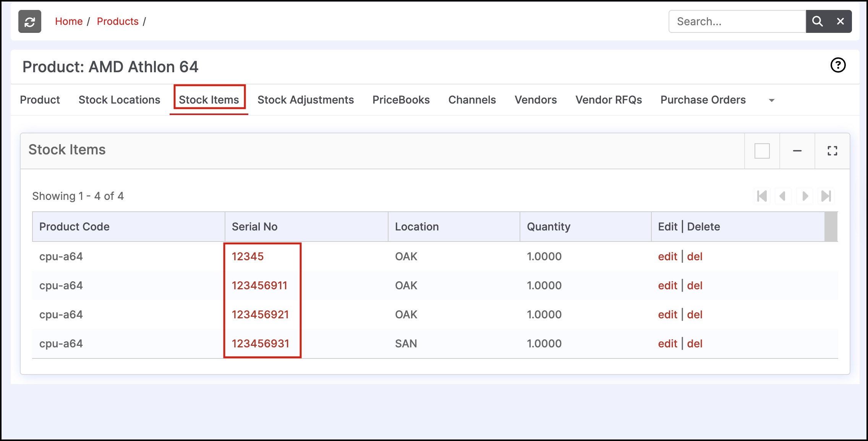Toggle the Stock Items panel checkbox

coord(762,151)
